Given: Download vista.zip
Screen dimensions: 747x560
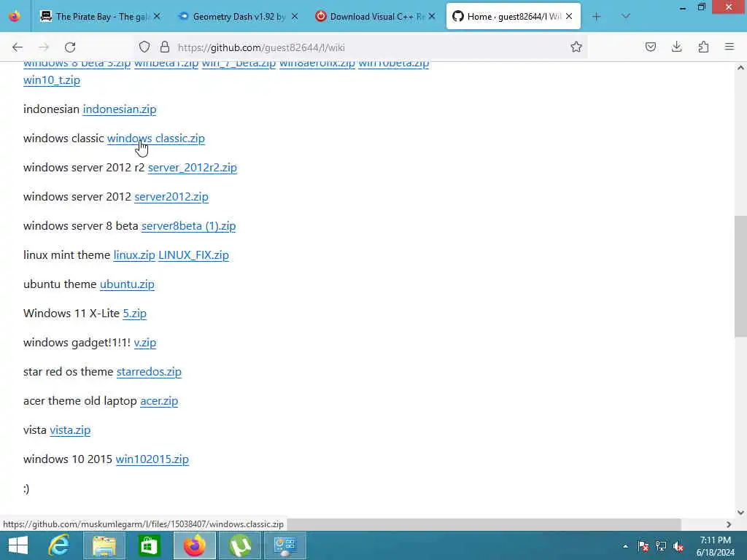Looking at the screenshot, I should 70,430.
